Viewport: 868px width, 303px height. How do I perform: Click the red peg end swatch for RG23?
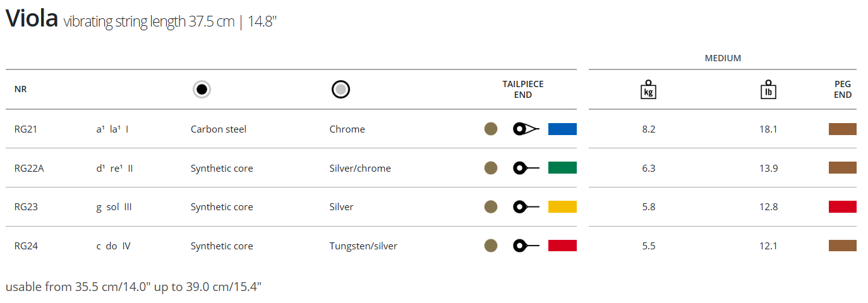[x=842, y=206]
